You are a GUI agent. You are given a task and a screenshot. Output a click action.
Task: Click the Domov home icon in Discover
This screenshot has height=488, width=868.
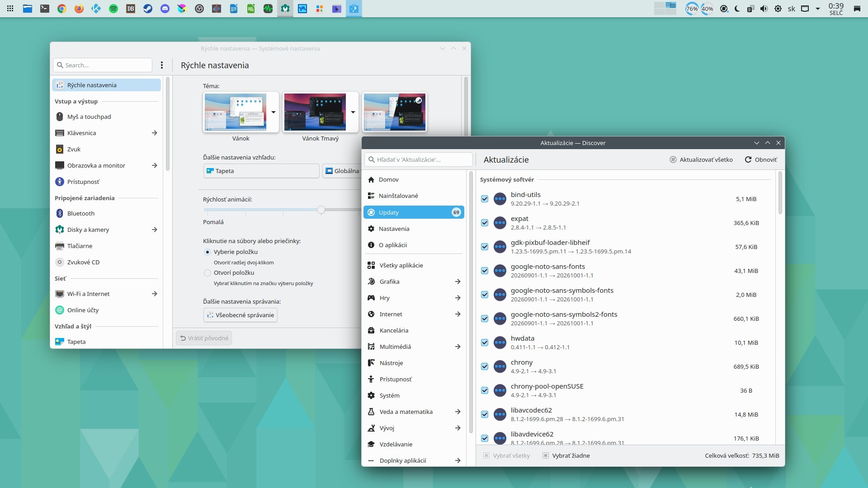coord(371,179)
